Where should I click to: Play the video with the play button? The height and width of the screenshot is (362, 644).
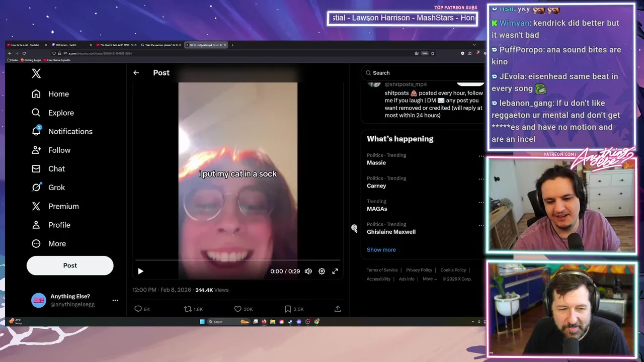140,271
